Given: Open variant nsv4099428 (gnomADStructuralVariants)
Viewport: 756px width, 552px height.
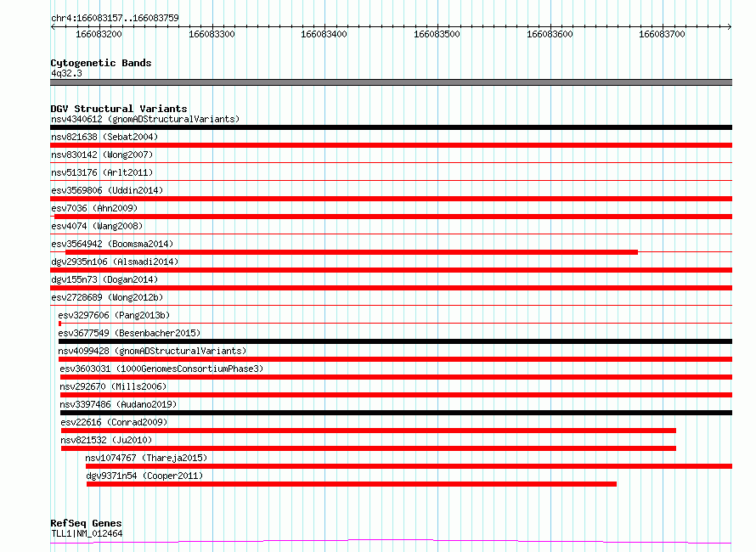Looking at the screenshot, I should [152, 351].
